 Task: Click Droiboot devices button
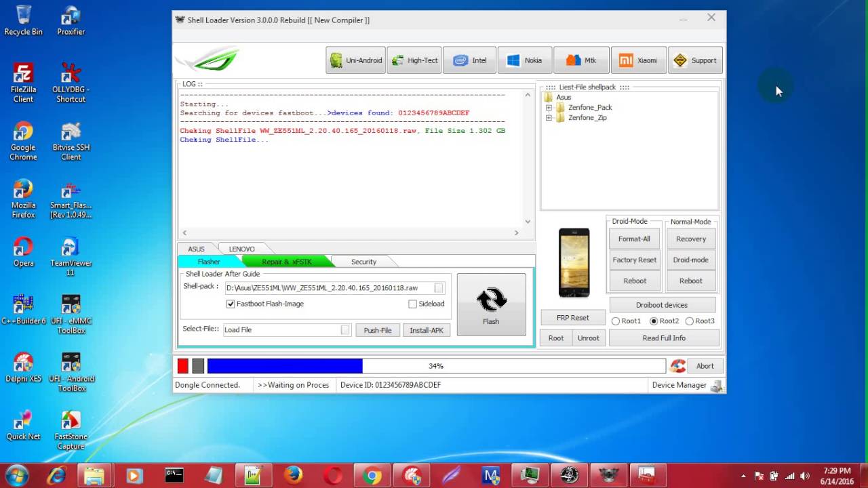click(662, 305)
